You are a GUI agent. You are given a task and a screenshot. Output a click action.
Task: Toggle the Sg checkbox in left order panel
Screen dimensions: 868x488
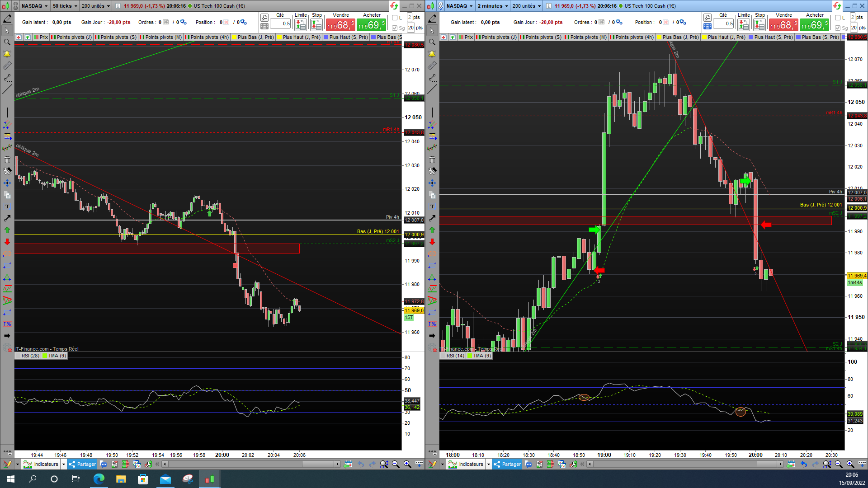click(x=395, y=28)
